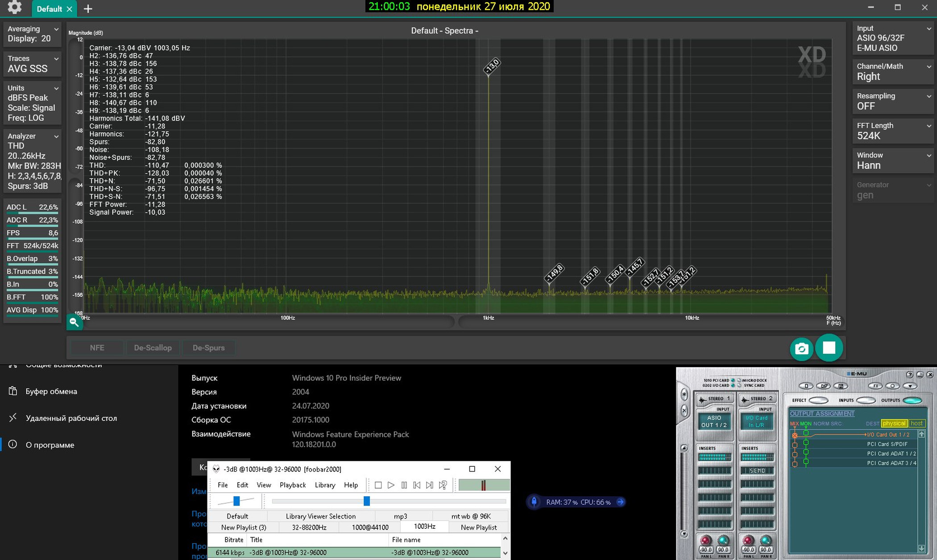This screenshot has width=937, height=560.
Task: Toggle E-MU INPUTS view button
Action: (866, 400)
